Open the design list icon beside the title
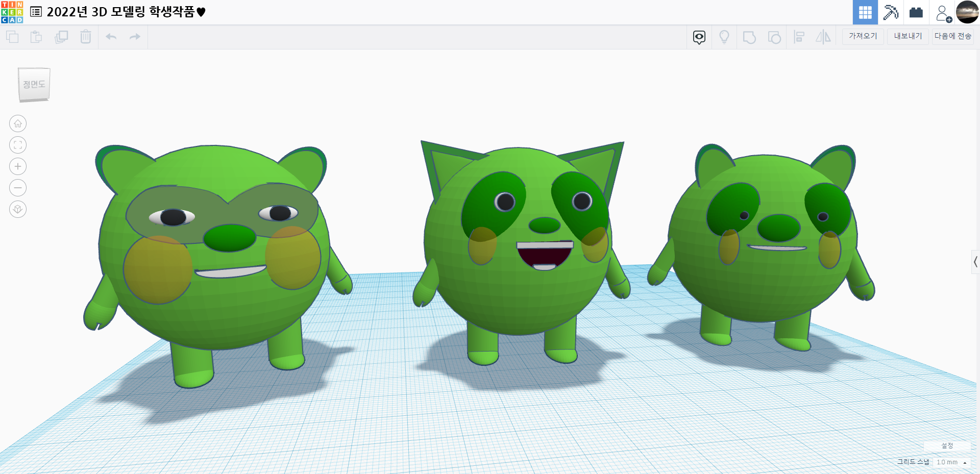The height and width of the screenshot is (474, 980). click(36, 12)
